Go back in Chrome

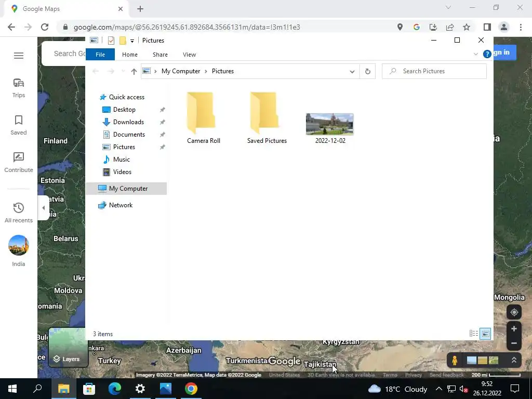click(11, 27)
